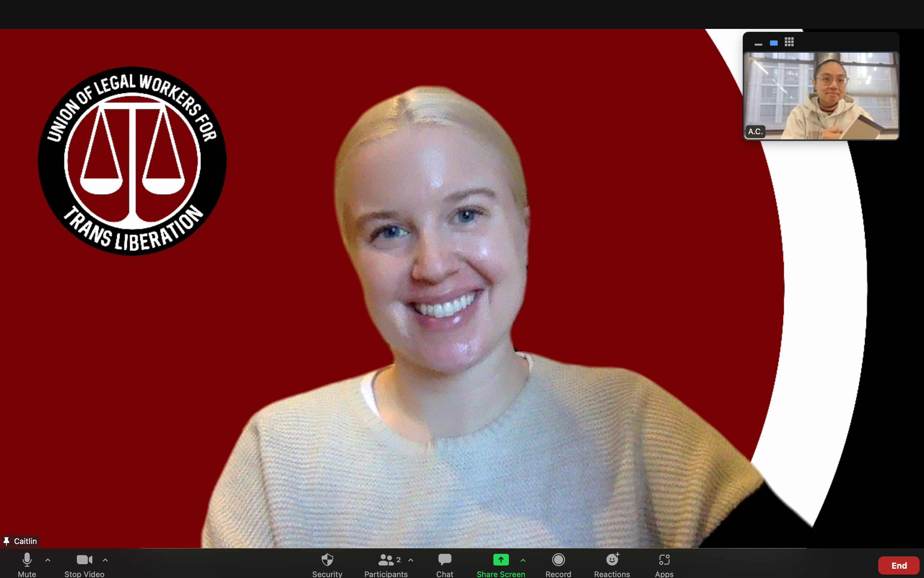End the meeting with red End button
Viewport: 924px width, 578px height.
click(x=899, y=565)
